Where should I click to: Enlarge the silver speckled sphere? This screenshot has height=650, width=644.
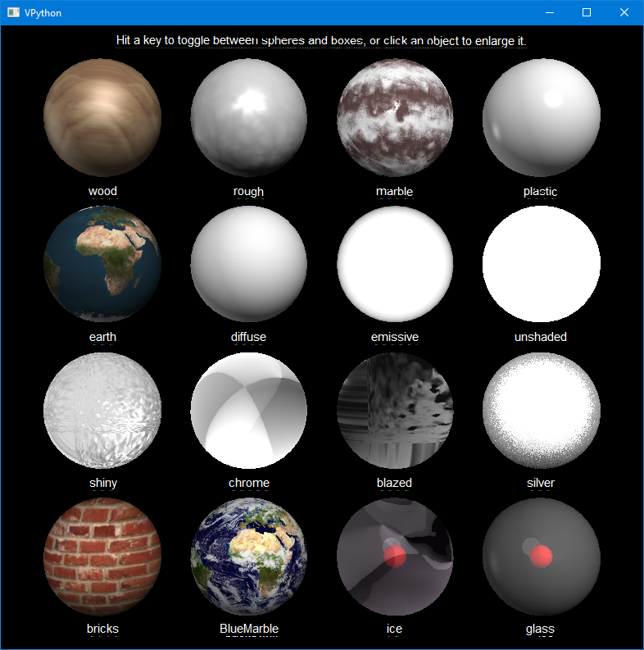coord(542,411)
